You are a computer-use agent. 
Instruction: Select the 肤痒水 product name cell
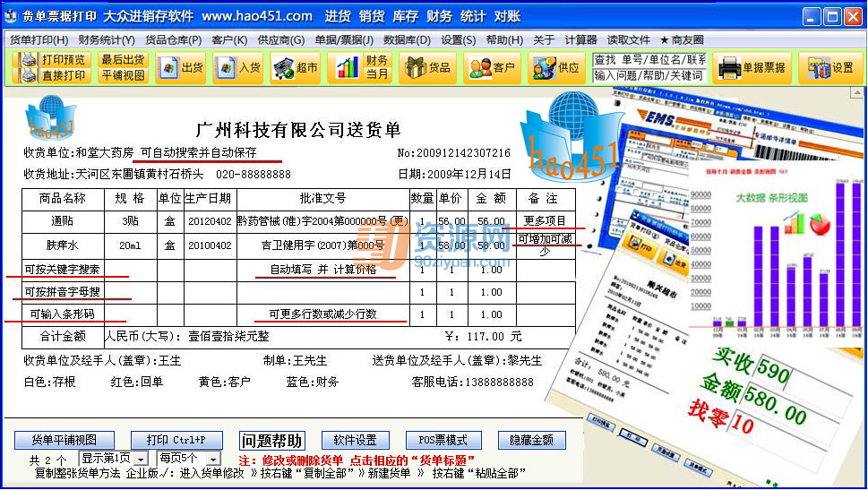63,245
